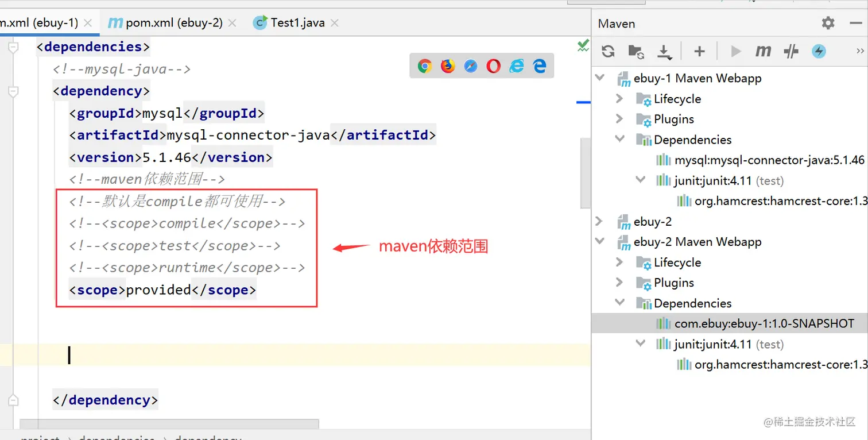
Task: Click the commented scope compile line
Action: tap(187, 223)
